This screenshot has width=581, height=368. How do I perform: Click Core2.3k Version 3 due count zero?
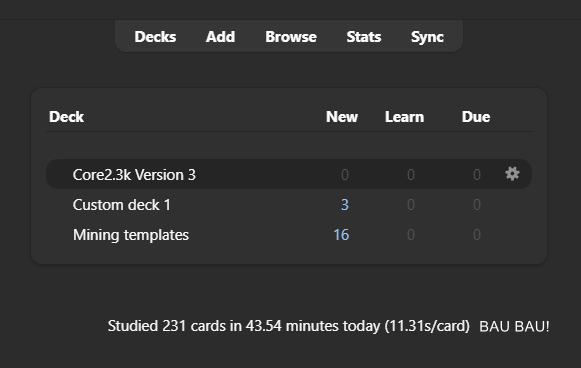[477, 175]
